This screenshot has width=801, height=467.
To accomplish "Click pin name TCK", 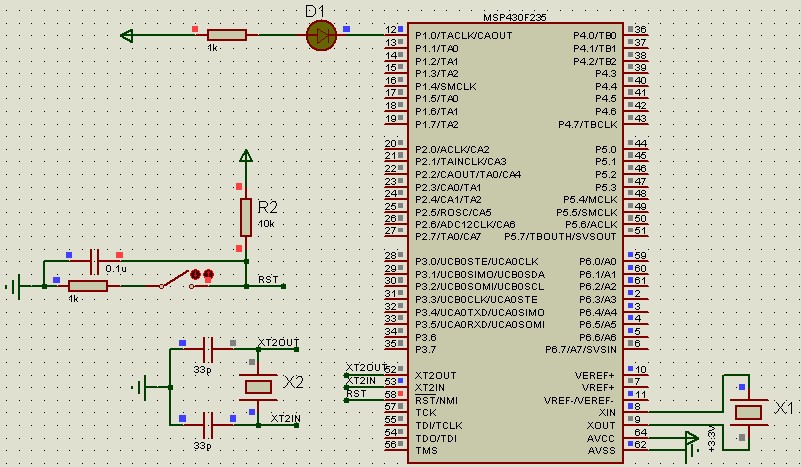I will point(426,412).
